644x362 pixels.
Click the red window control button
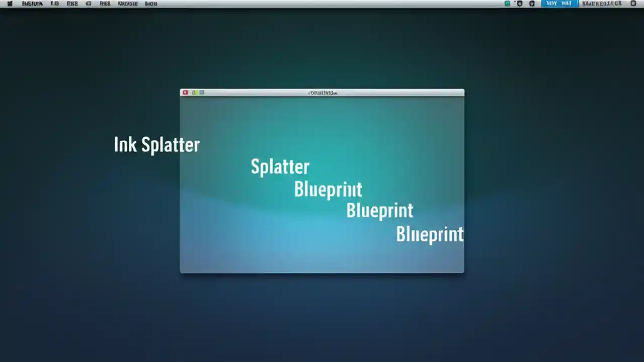(185, 93)
